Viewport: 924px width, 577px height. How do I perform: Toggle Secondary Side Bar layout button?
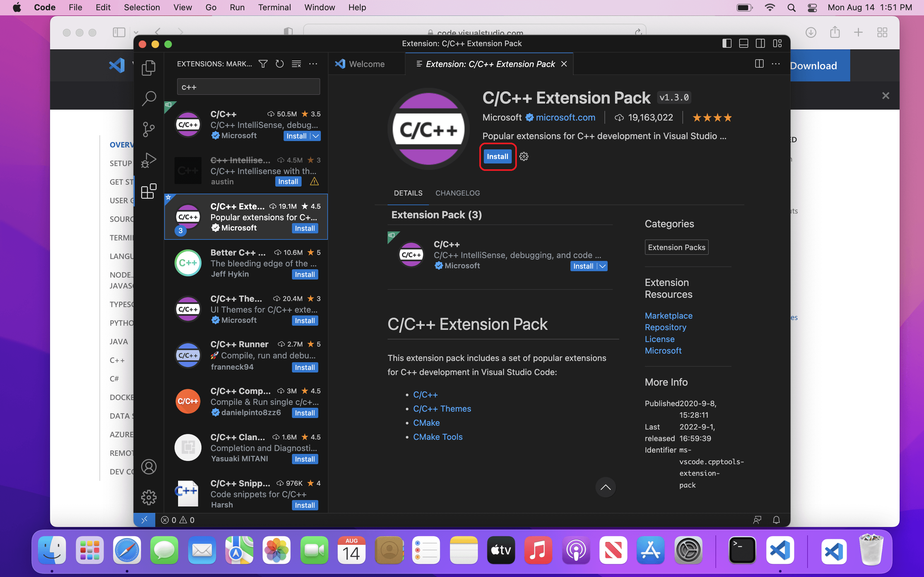coord(760,44)
